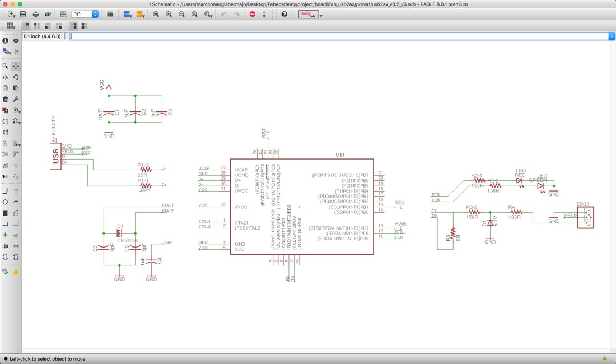Select the Label tool icon
The image size is (616, 364).
click(16, 235)
